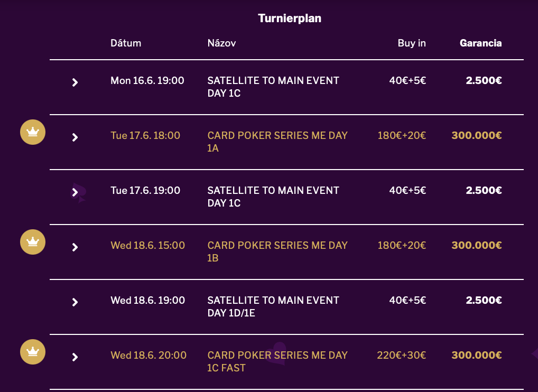Open SATELLITE TO MAIN EVENT DAY 1D/1E
Viewport: 538px width, 392px height.
273,306
